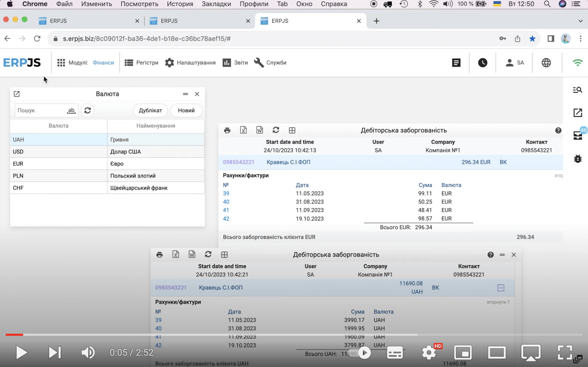Click the green wifi connection icon
This screenshot has height=367, width=588.
point(578,63)
